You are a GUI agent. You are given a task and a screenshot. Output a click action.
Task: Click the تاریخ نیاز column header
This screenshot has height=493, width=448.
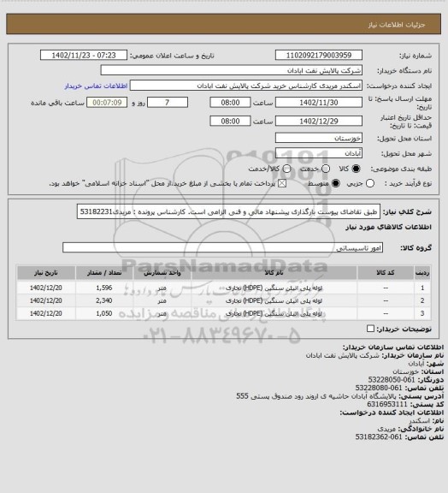46,273
